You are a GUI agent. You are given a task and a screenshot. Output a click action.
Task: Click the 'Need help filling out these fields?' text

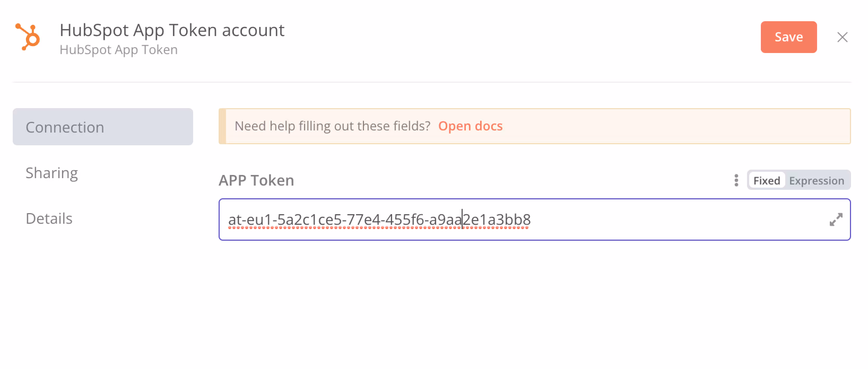332,126
